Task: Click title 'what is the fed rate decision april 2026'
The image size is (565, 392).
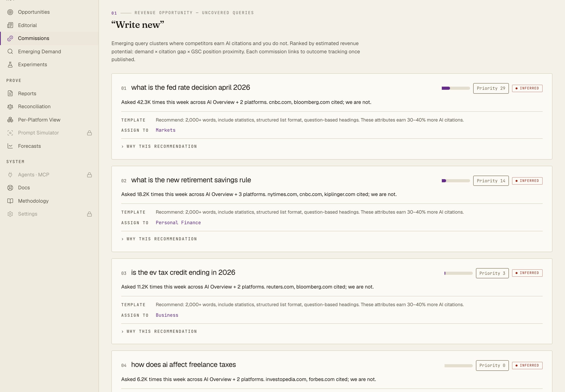Action: coord(190,87)
